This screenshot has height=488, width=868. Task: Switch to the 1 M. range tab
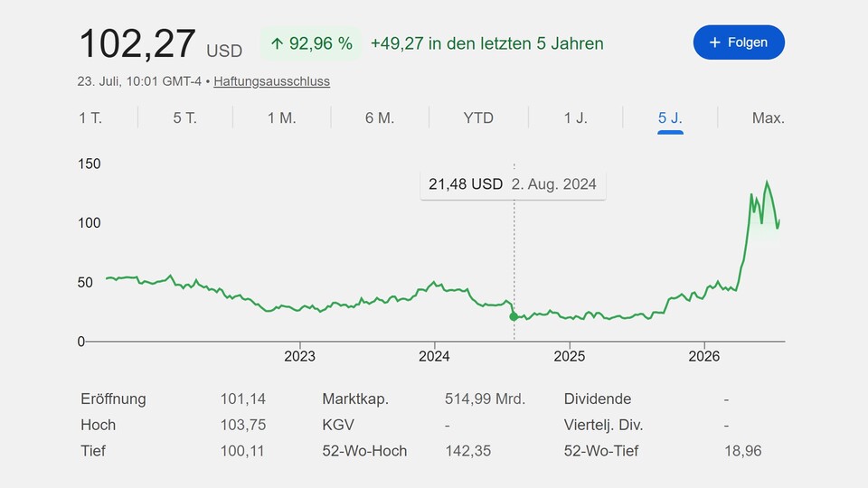coord(282,117)
